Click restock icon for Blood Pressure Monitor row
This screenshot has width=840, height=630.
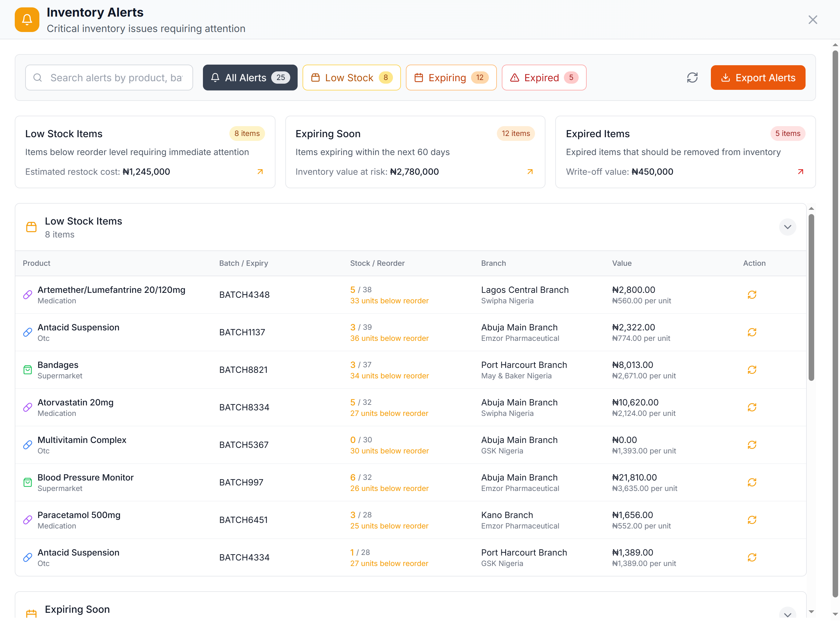[x=751, y=482]
